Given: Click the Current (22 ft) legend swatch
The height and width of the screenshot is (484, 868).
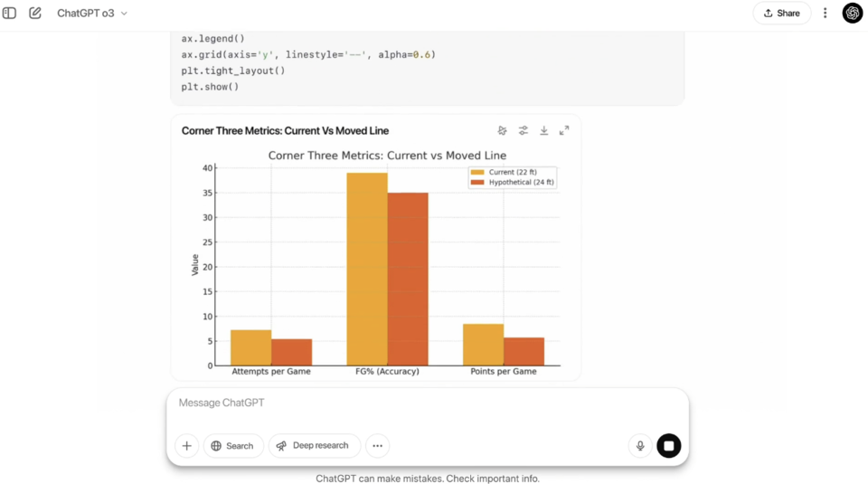Looking at the screenshot, I should (x=477, y=172).
